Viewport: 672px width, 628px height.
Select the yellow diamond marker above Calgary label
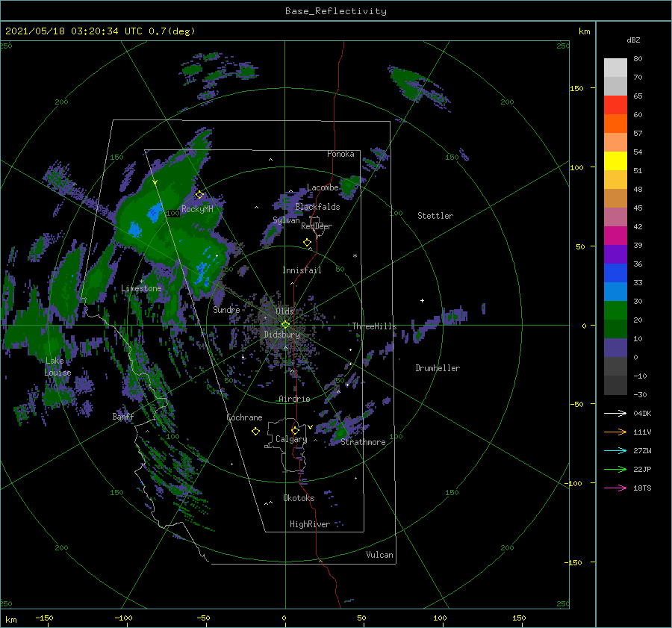(x=295, y=430)
